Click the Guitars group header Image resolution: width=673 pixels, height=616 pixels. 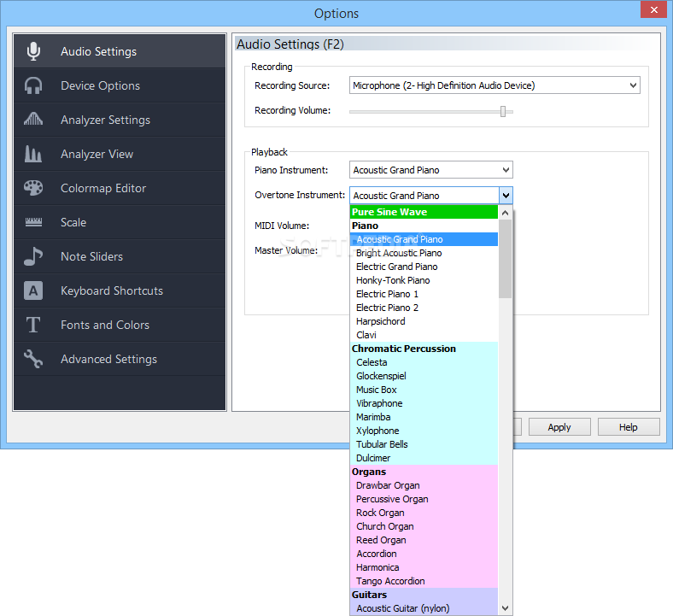(x=424, y=595)
